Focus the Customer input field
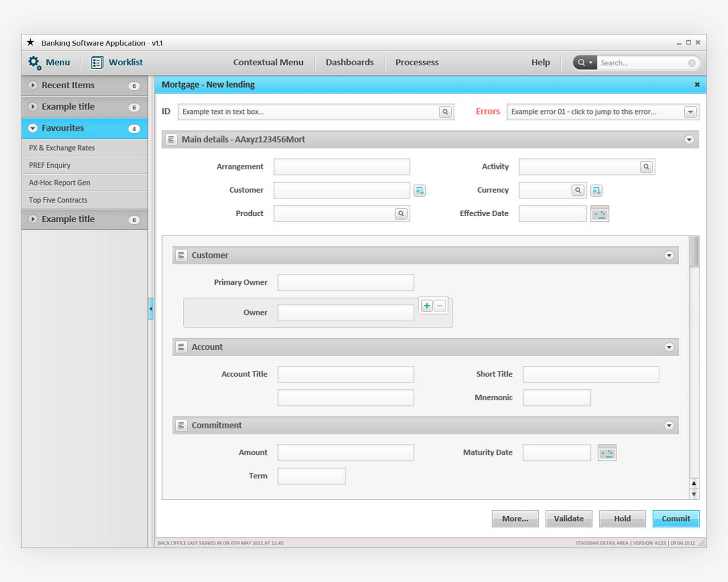 tap(341, 190)
